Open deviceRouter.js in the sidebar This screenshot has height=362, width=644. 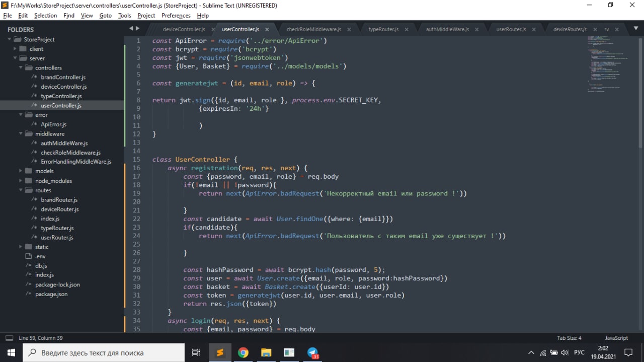[x=59, y=209]
